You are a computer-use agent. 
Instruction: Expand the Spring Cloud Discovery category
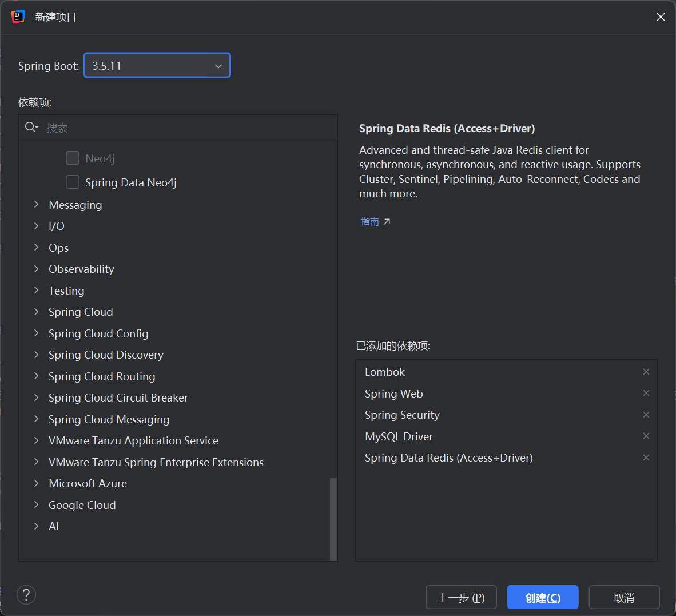[36, 355]
